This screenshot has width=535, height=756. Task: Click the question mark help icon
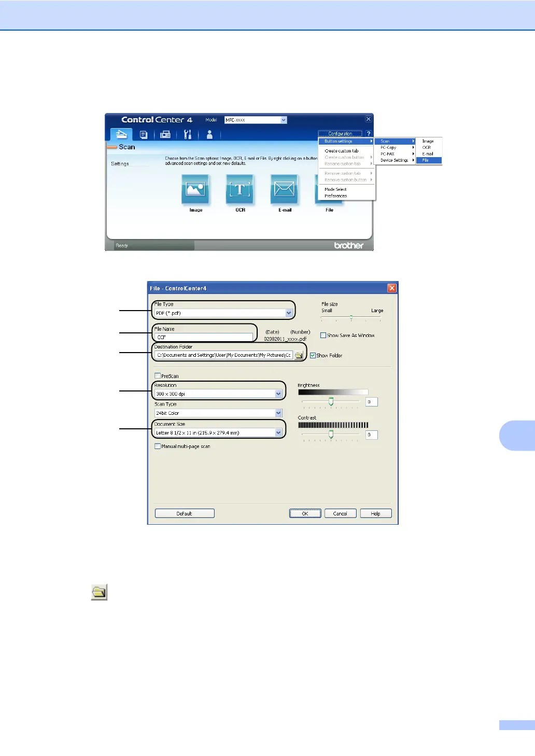point(369,134)
